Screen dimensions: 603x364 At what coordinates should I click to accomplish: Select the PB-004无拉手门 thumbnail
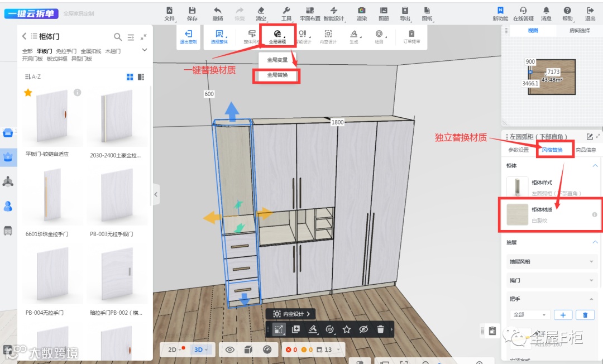tap(52, 275)
